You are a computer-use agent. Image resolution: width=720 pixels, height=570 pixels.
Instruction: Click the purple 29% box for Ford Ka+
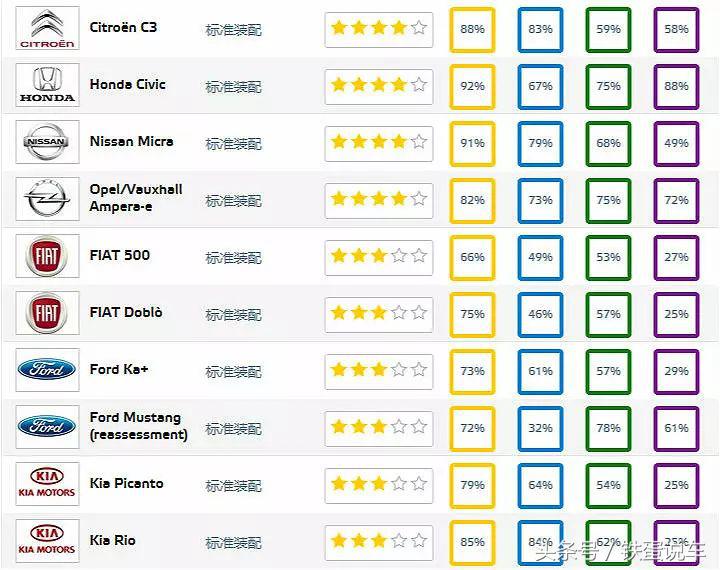tap(676, 371)
